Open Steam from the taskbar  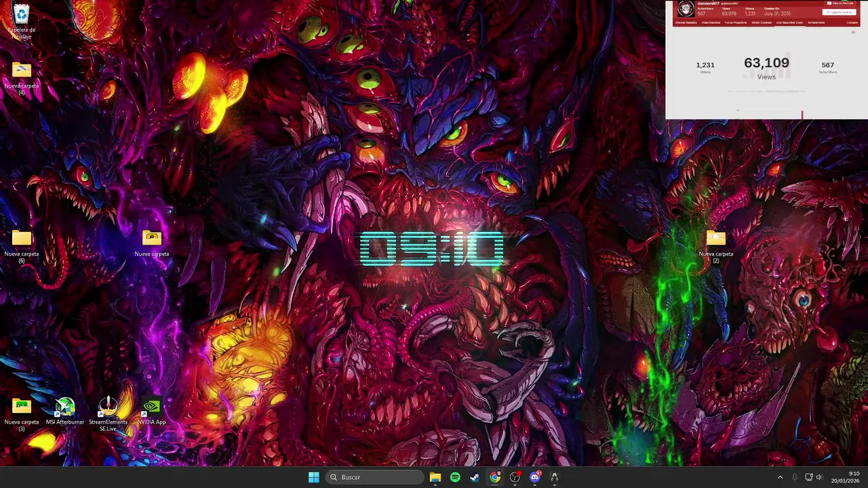click(475, 477)
